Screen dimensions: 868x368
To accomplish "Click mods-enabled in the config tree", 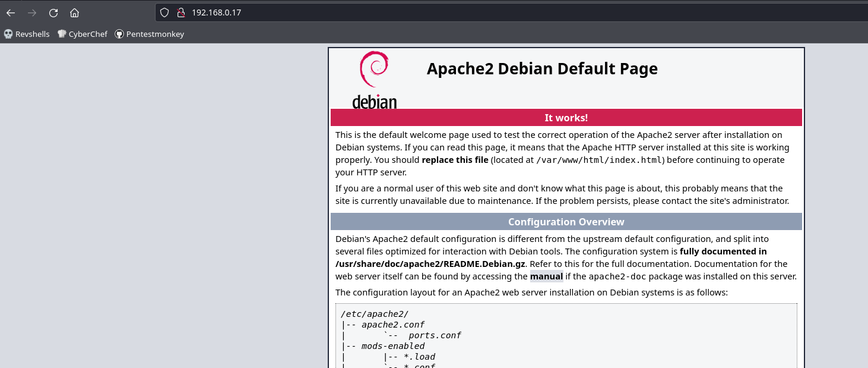I will [x=393, y=346].
